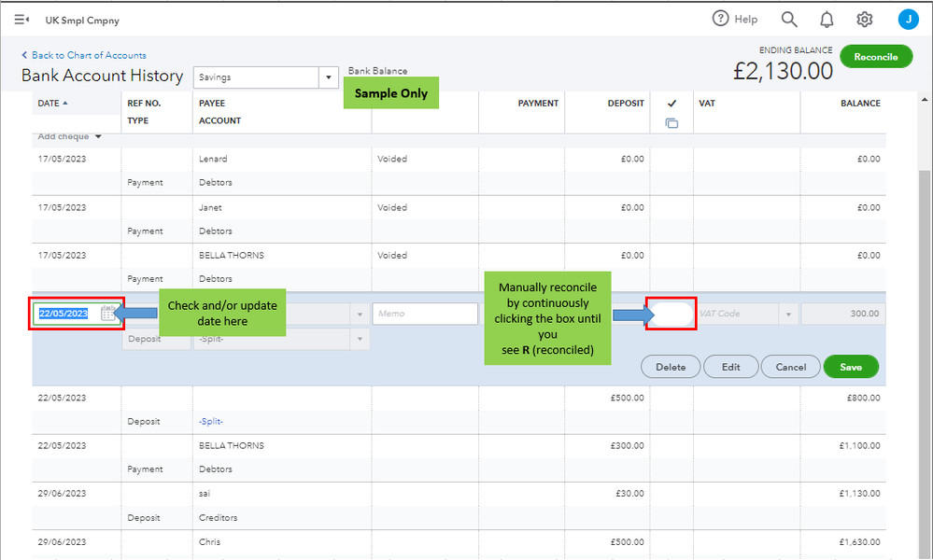Open the calendar date picker icon
This screenshot has height=560, width=933.
click(x=108, y=315)
